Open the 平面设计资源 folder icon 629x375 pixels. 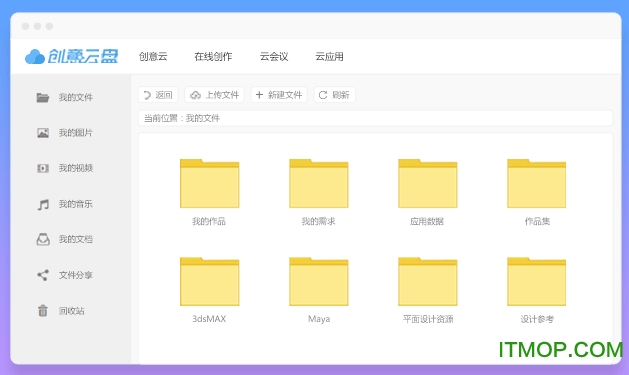[428, 281]
